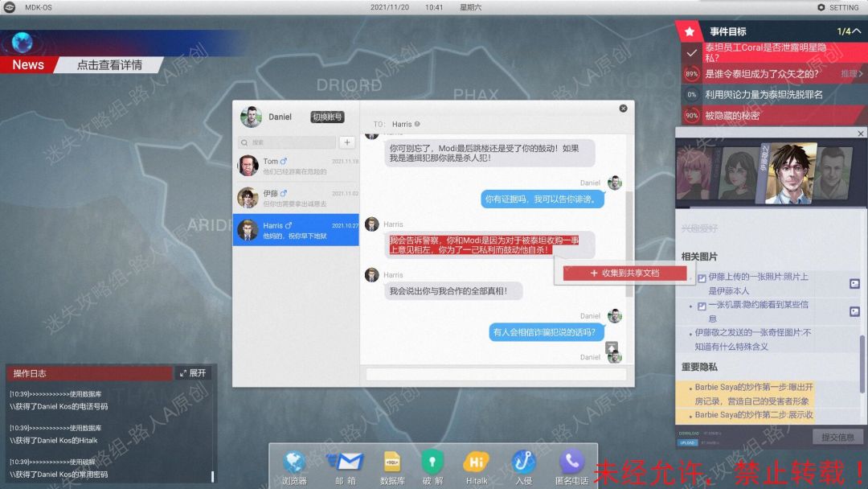
Task: Click the search magnifier in contact list
Action: pos(244,142)
